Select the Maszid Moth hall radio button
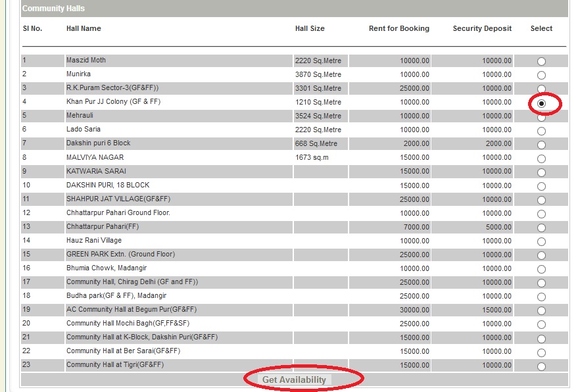580x392 pixels. pos(541,61)
